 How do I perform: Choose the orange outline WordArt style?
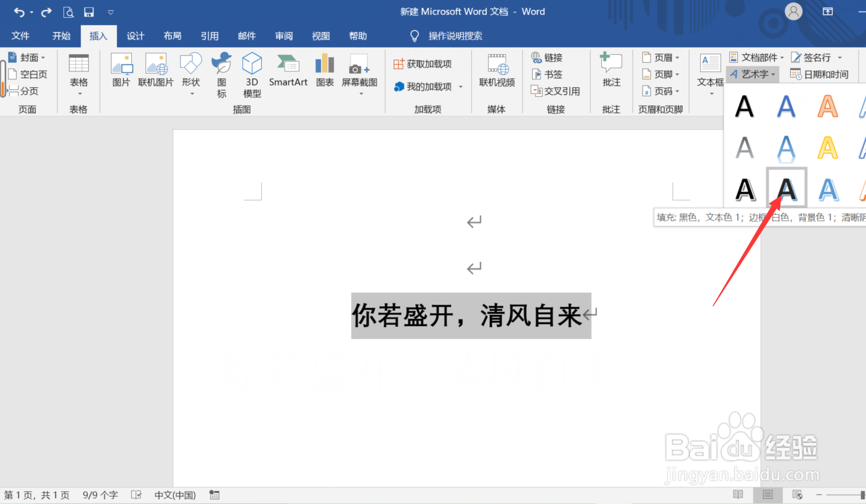pyautogui.click(x=828, y=106)
